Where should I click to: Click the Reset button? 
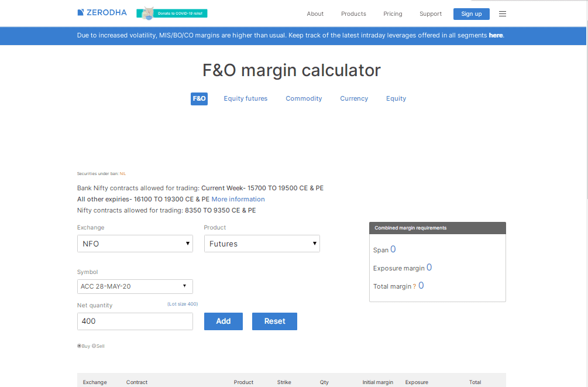274,321
